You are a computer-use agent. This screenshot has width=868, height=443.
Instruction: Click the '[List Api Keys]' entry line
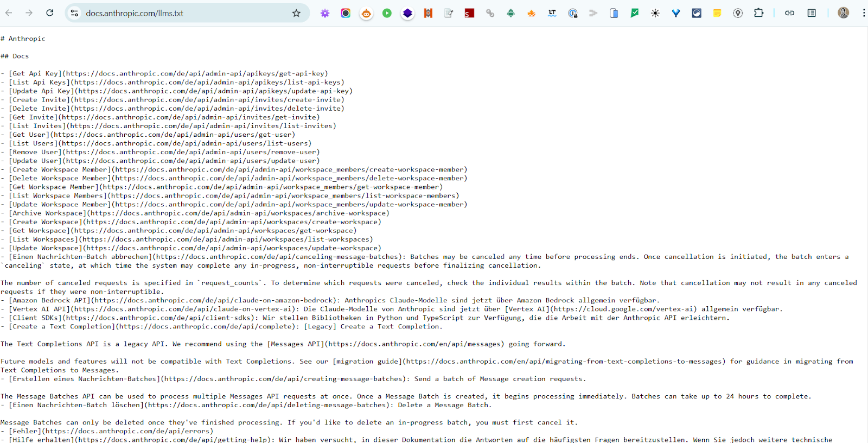[x=173, y=82]
